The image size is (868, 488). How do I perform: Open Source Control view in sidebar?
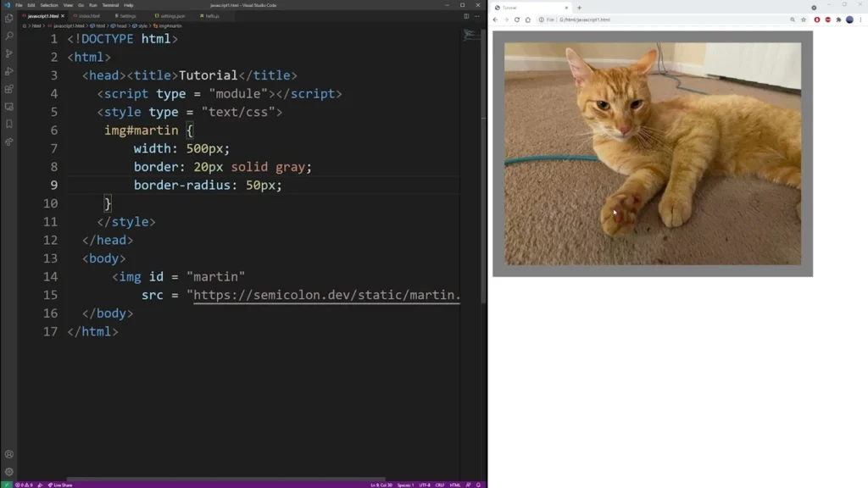[x=9, y=53]
